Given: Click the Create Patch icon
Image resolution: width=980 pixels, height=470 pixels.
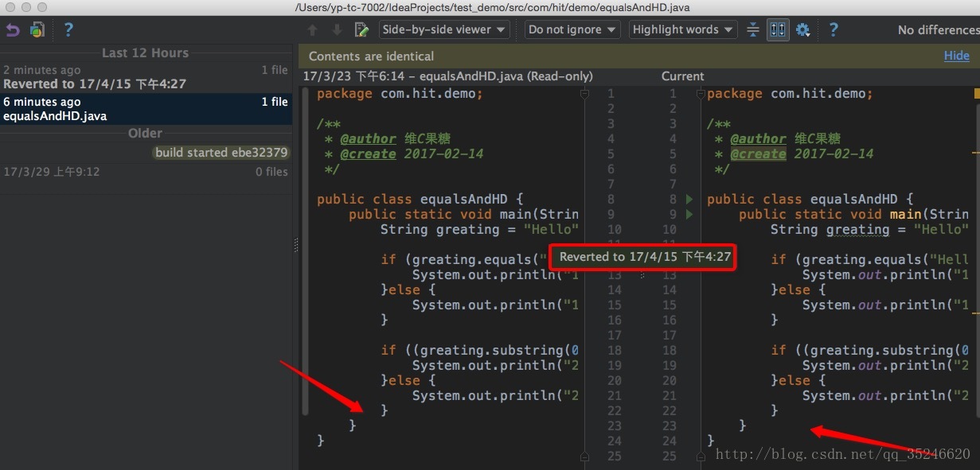Looking at the screenshot, I should tap(37, 30).
